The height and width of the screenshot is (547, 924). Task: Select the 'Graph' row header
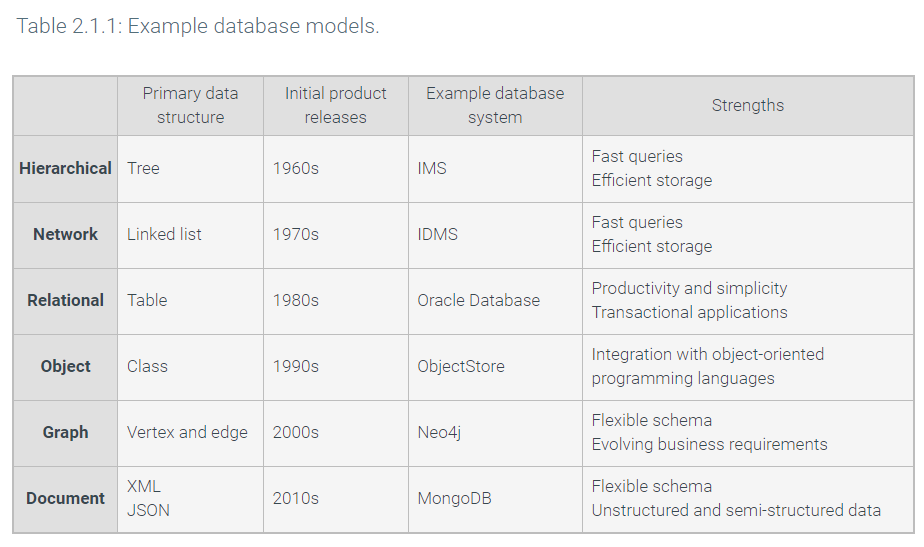(65, 432)
